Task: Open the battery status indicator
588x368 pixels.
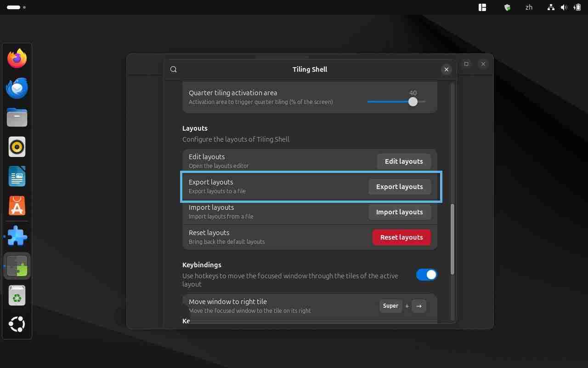Action: [577, 7]
